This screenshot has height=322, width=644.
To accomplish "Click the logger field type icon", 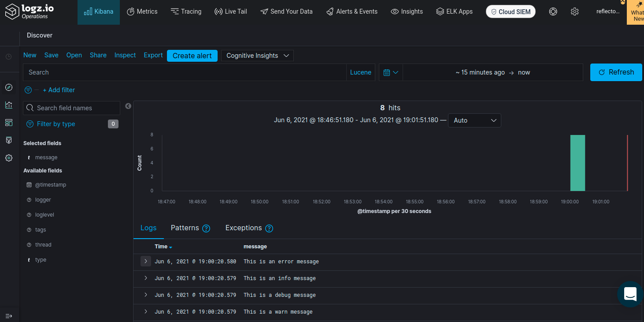I will [29, 200].
